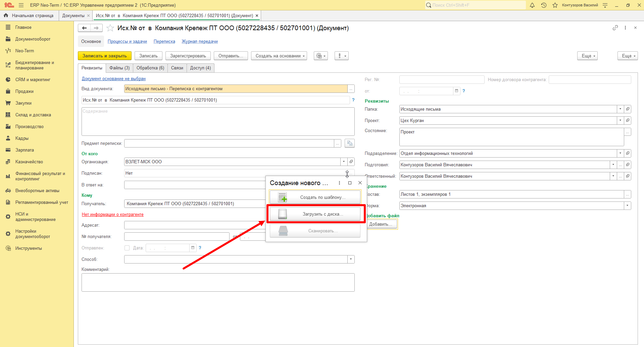Image resolution: width=644 pixels, height=347 pixels.
Task: Expand Способ dropdown arrow
Action: (x=351, y=259)
